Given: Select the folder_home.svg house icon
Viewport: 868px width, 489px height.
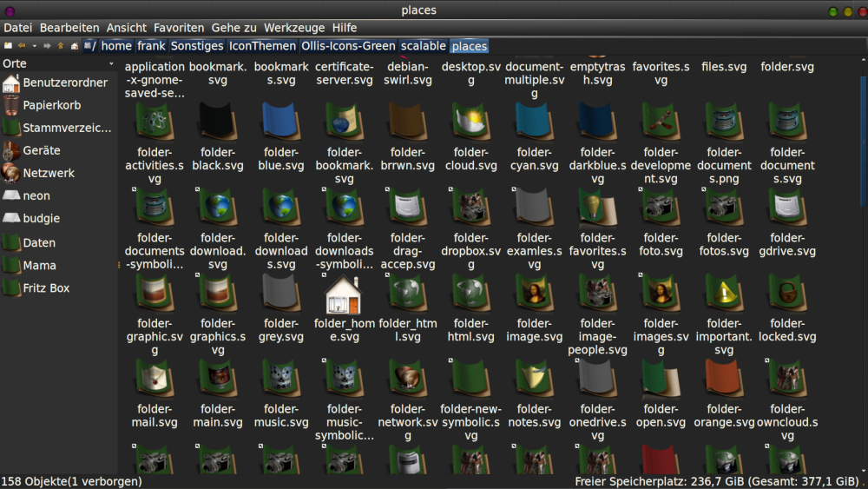Looking at the screenshot, I should click(345, 294).
